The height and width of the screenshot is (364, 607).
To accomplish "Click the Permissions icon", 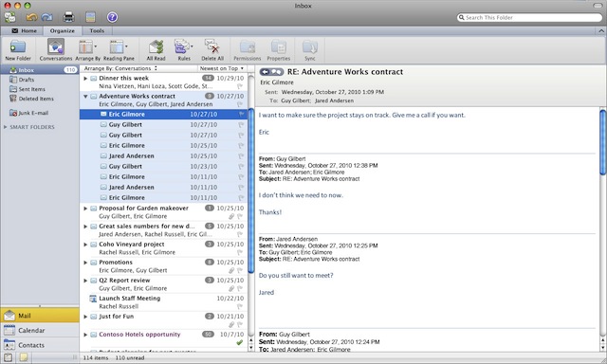I will click(247, 50).
